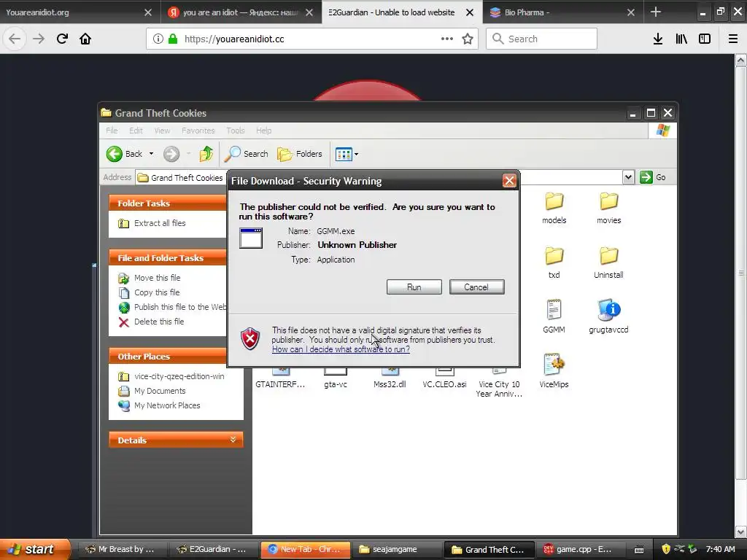Select the models folder icon
This screenshot has height=560, width=747.
click(554, 202)
